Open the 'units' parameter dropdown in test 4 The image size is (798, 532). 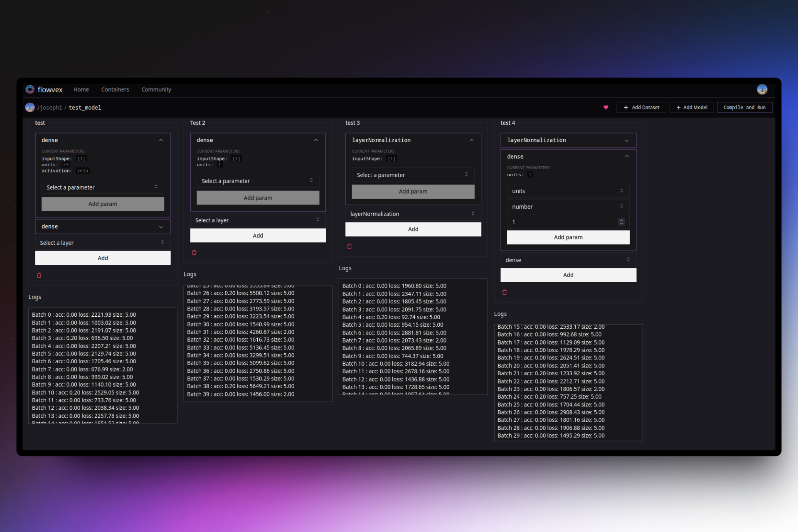[x=568, y=191]
